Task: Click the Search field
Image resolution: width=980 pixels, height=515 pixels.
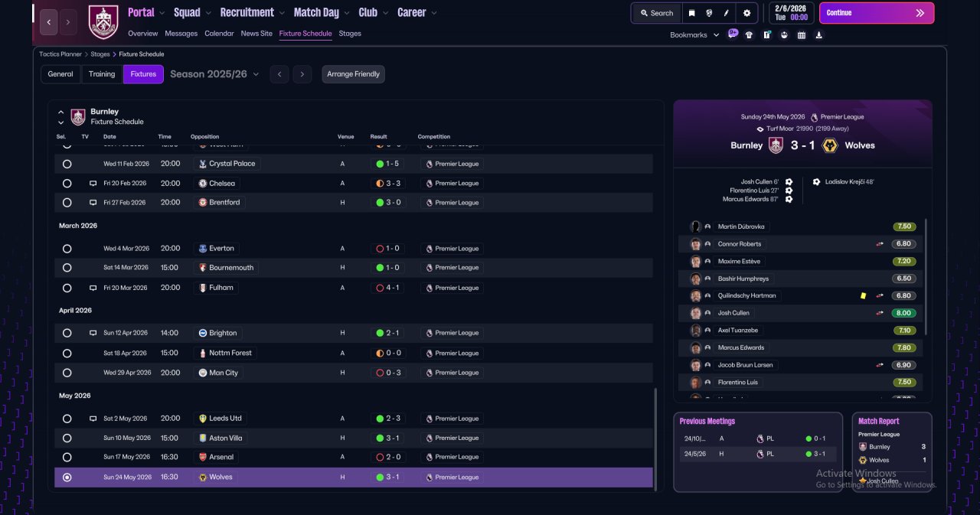Action: pos(657,13)
